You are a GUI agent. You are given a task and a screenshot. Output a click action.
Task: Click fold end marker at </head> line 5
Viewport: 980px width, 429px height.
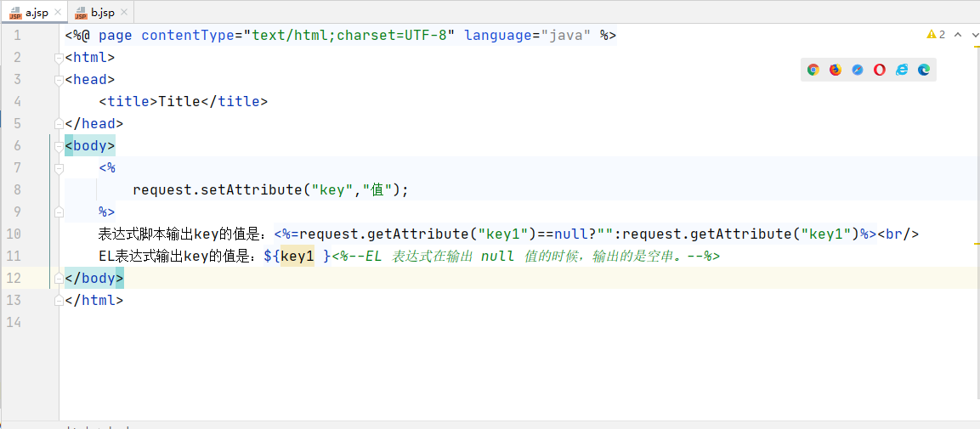tap(59, 124)
